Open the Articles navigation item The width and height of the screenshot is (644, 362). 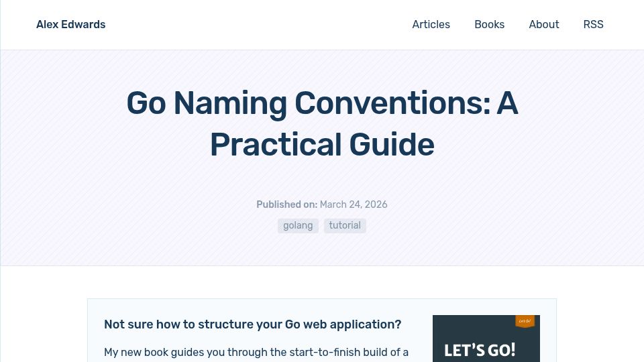[431, 25]
